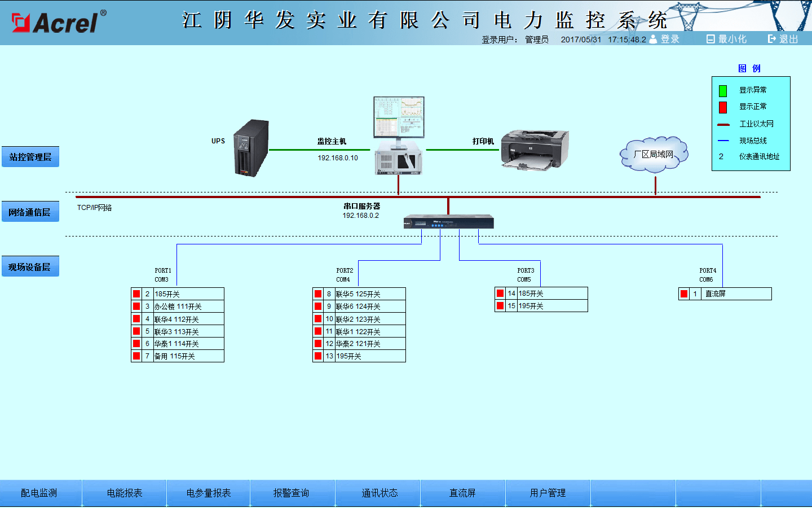Click status indicator for 联华6 124开关
Viewport: 812px width, 508px height.
click(318, 306)
